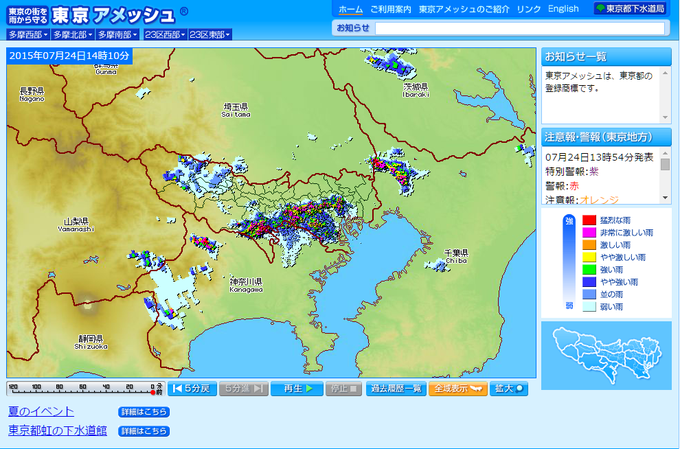Step back with the 5分戻 button

pyautogui.click(x=192, y=389)
